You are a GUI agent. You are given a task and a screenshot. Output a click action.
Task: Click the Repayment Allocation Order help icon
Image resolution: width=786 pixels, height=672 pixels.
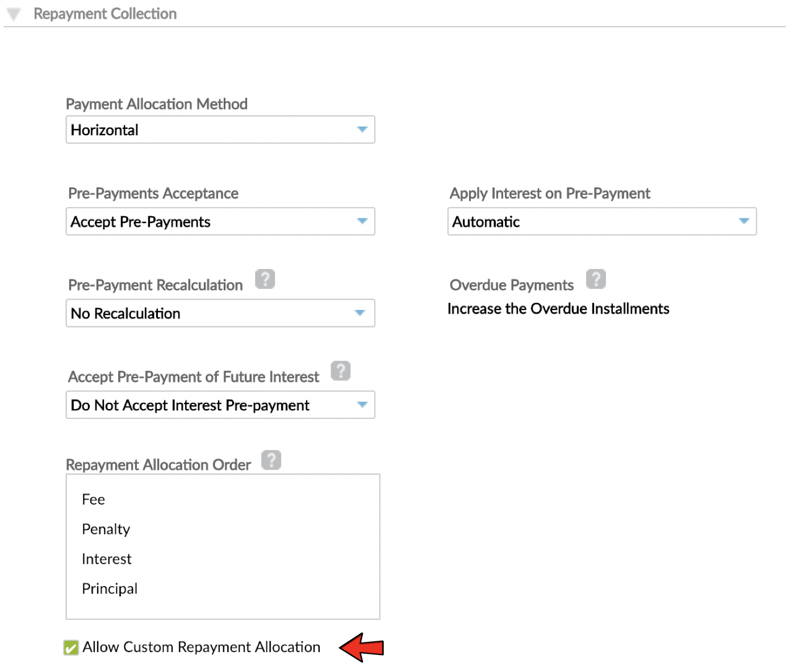coord(271,460)
